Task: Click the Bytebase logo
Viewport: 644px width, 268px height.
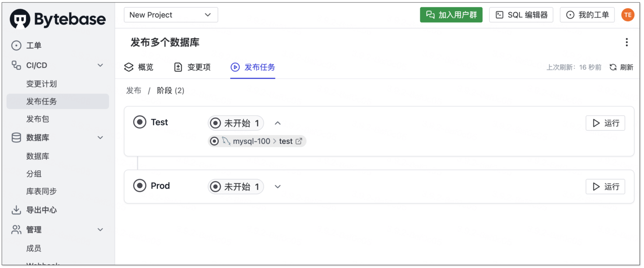Action: pyautogui.click(x=58, y=19)
